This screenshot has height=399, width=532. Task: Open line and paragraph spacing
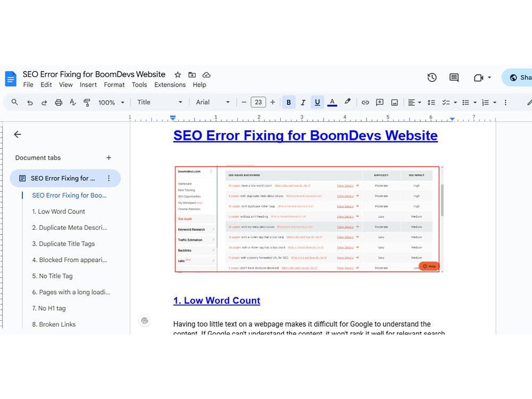coord(431,103)
